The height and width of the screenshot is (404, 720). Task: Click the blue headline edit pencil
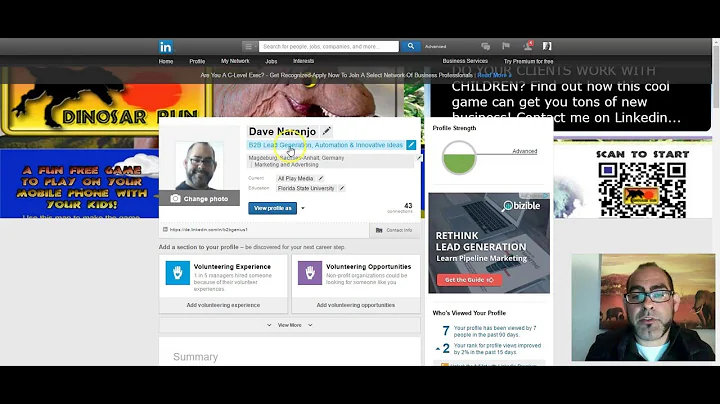pyautogui.click(x=411, y=145)
